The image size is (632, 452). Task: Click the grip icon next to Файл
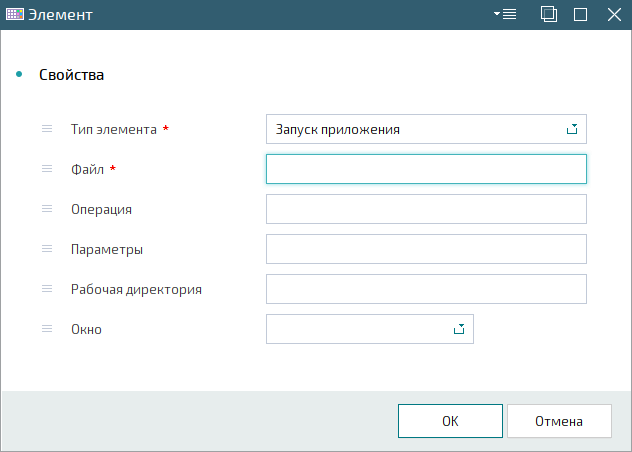pyautogui.click(x=47, y=169)
